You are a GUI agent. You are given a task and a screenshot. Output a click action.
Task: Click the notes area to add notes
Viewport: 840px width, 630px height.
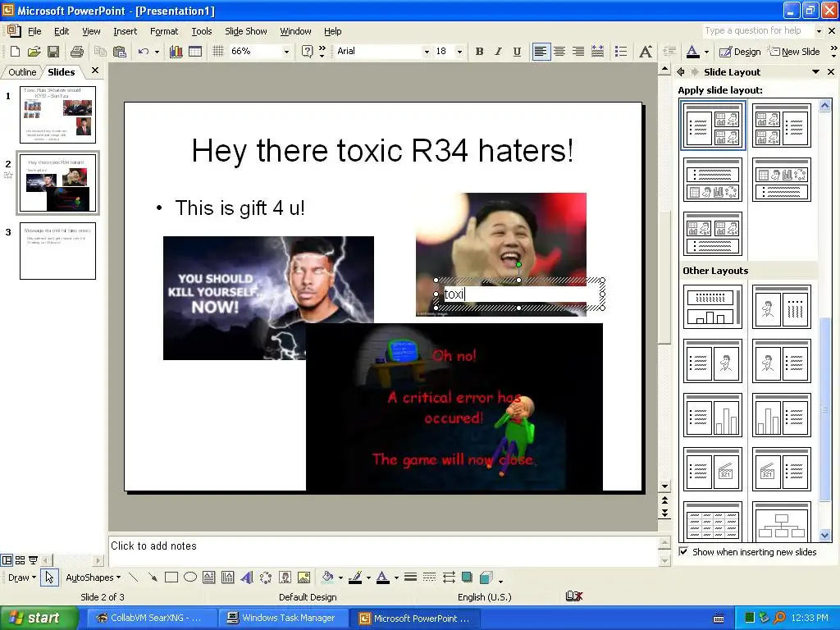[382, 550]
